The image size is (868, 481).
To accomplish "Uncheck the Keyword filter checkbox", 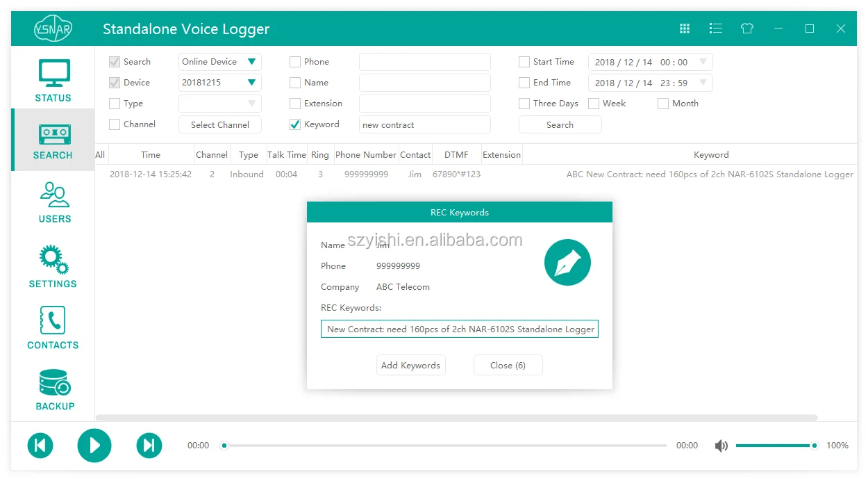I will 294,124.
